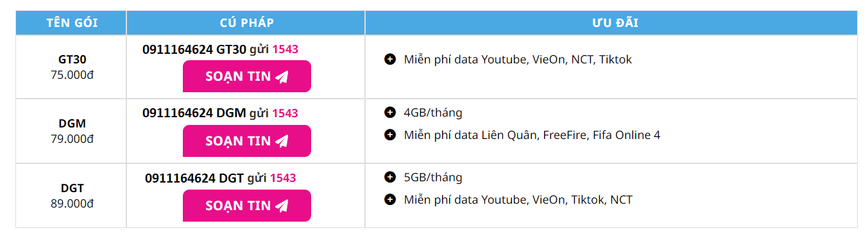Viewport: 868px width, 237px height.
Task: Click plus icon beside DGT Youtube free data
Action: tap(389, 199)
